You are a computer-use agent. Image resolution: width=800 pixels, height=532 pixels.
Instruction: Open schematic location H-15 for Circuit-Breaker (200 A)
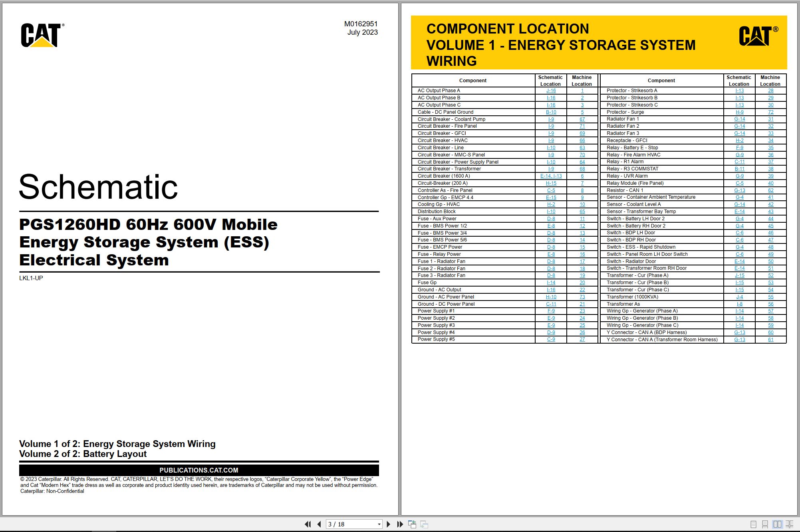click(x=551, y=183)
